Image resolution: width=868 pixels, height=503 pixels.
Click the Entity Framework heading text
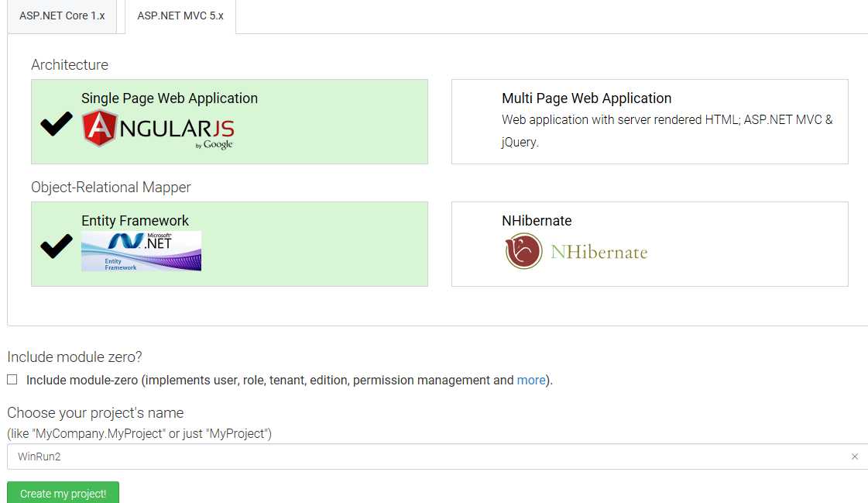pyautogui.click(x=135, y=220)
